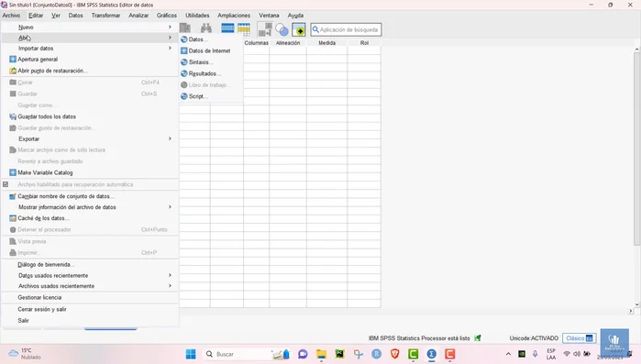This screenshot has width=641, height=364.
Task: Click the green C taskbar app icon
Action: click(x=413, y=354)
